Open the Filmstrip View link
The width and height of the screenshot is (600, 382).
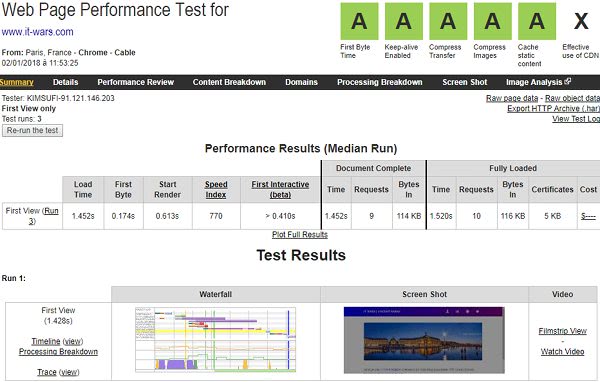click(562, 331)
